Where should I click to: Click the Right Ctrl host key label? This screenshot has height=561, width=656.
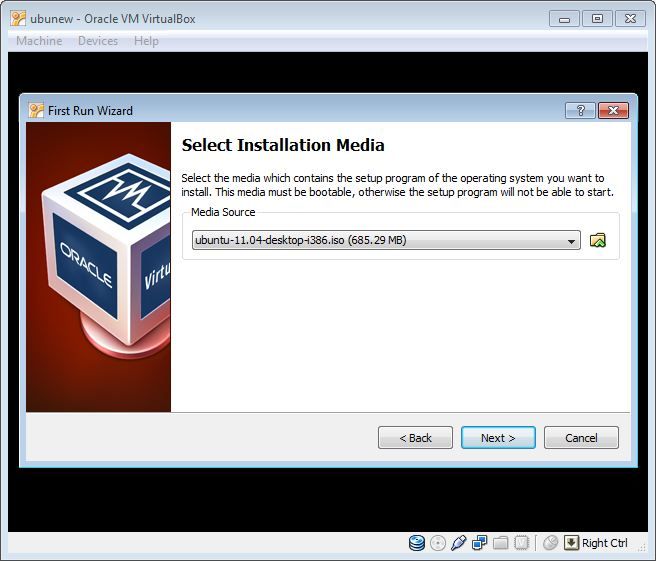pos(605,543)
